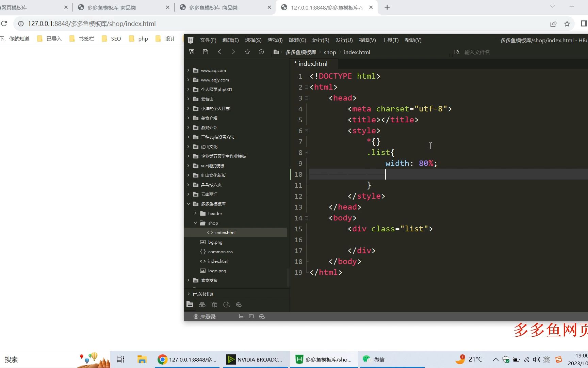Bookmark this page with the star icon
588x368 pixels.
coord(567,24)
